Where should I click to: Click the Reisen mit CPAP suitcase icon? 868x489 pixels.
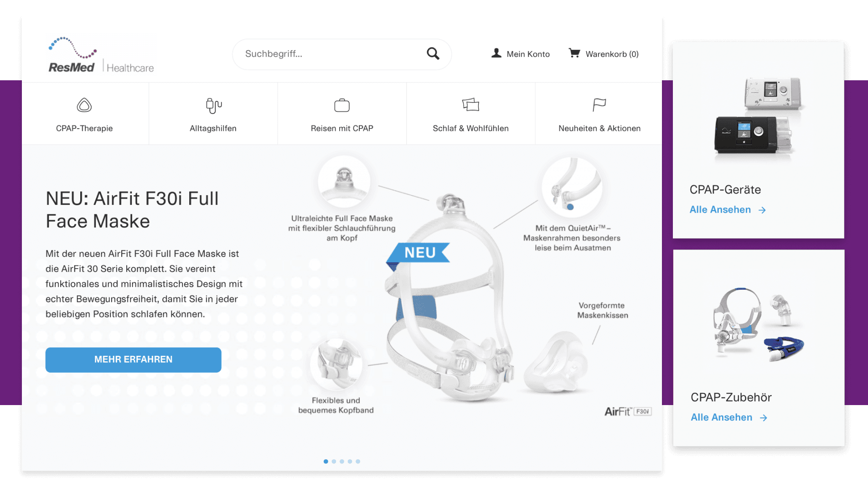tap(342, 105)
